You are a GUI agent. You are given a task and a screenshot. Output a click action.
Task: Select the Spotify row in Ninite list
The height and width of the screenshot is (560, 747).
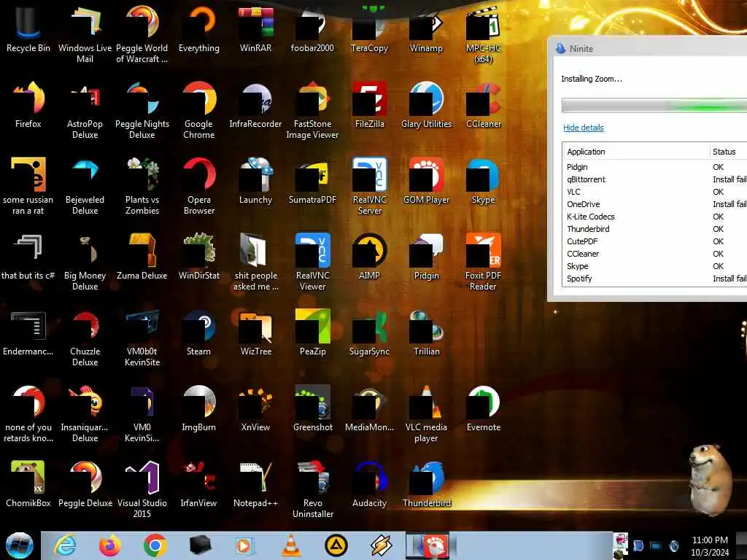coord(655,279)
